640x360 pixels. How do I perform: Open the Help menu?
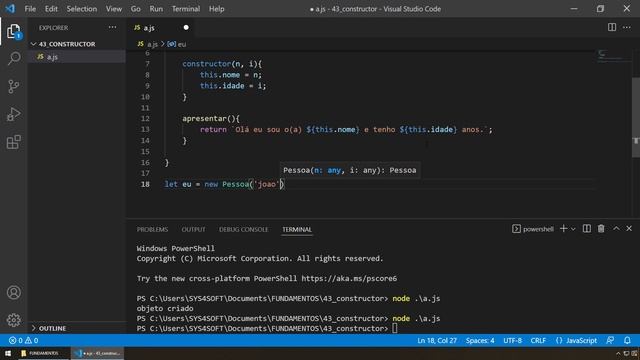(216, 9)
